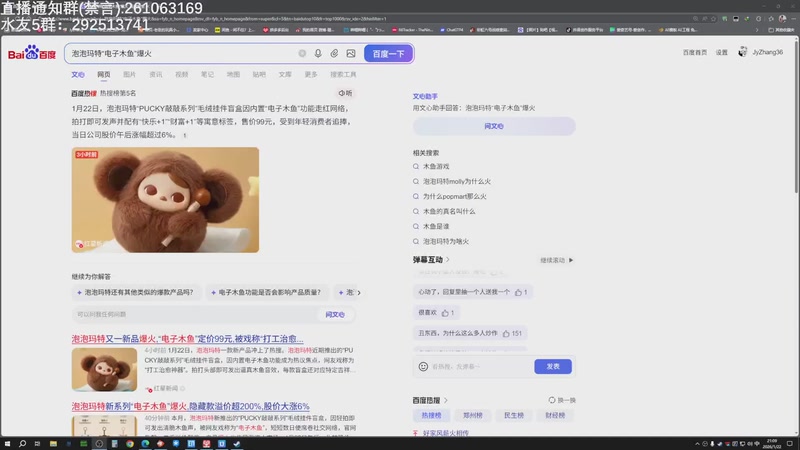Click the 百度一下 search button
800x450 pixels.
tap(388, 54)
